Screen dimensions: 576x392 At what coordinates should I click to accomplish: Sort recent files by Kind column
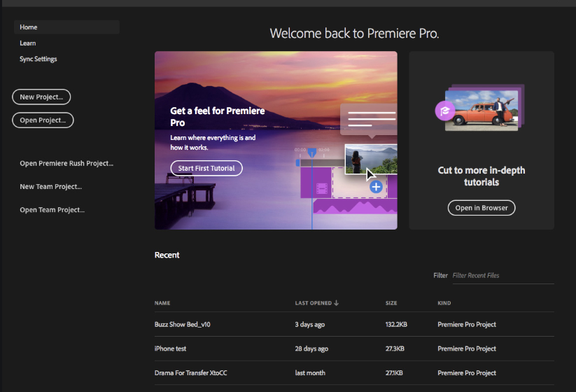click(444, 303)
